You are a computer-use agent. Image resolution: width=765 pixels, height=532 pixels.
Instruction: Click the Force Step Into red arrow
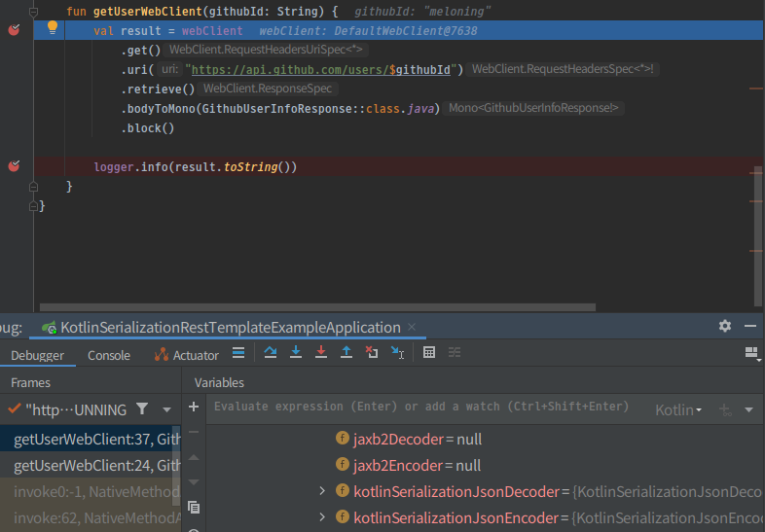pos(321,352)
